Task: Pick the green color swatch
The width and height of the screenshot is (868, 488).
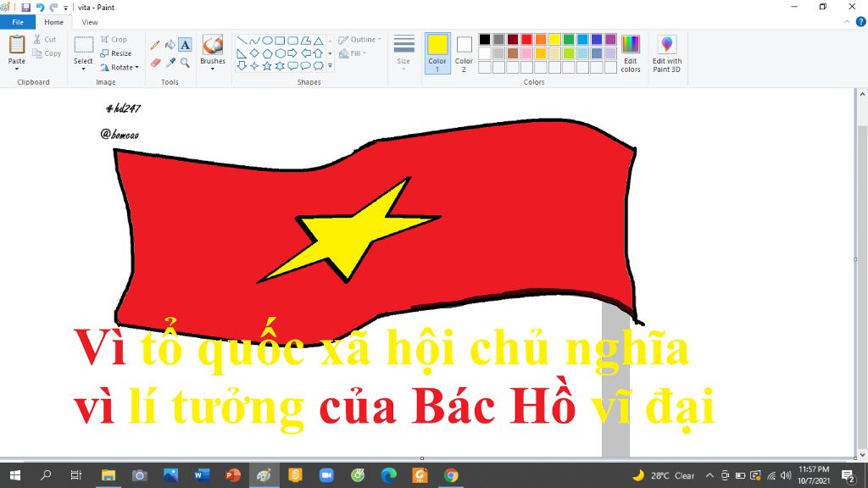Action: pos(569,39)
